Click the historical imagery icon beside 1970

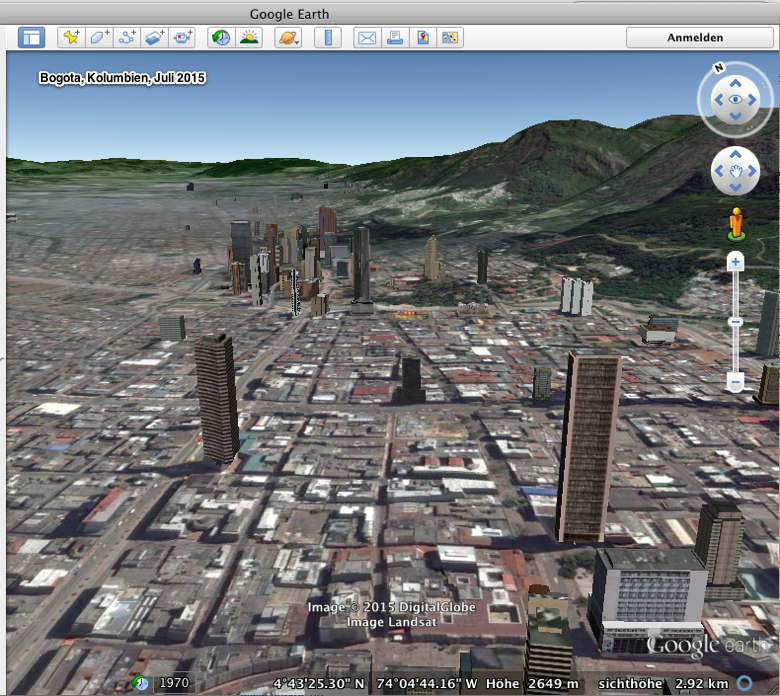click(x=140, y=683)
